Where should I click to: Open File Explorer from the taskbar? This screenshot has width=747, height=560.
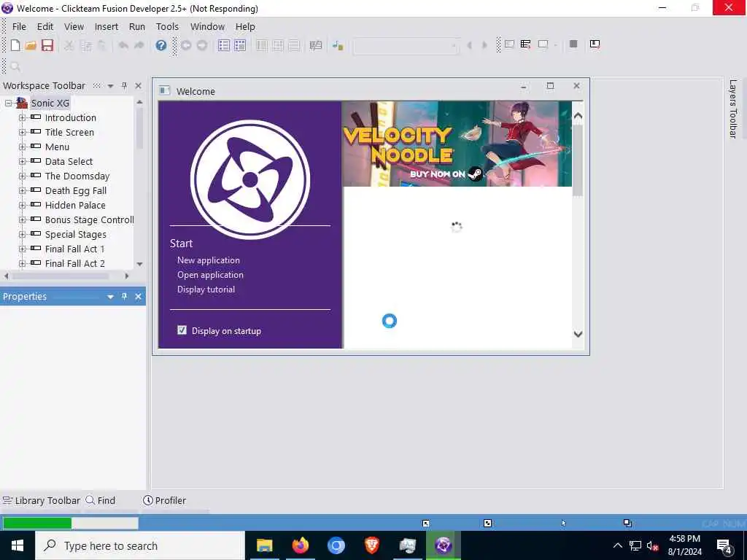pos(264,545)
